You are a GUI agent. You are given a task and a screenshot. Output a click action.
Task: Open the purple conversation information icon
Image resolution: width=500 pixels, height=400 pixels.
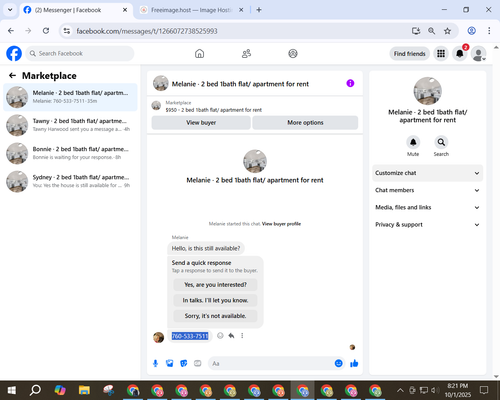350,83
